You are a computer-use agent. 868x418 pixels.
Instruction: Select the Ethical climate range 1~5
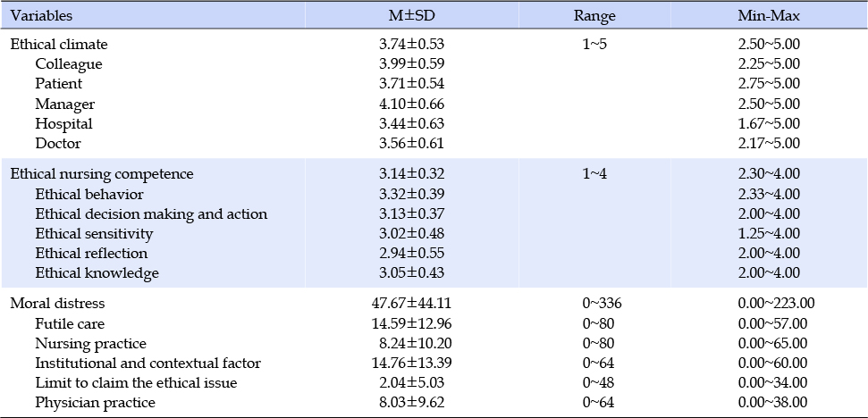click(x=594, y=45)
